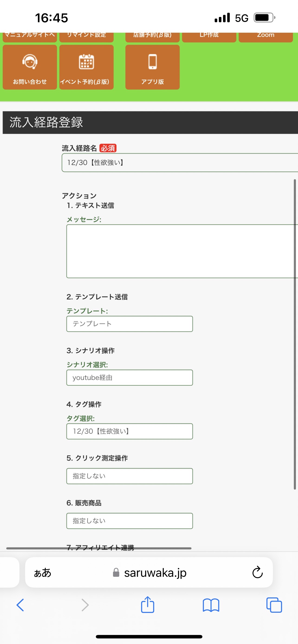Open the イベント予約(β版) calendar tile
This screenshot has width=298, height=644.
[x=86, y=67]
